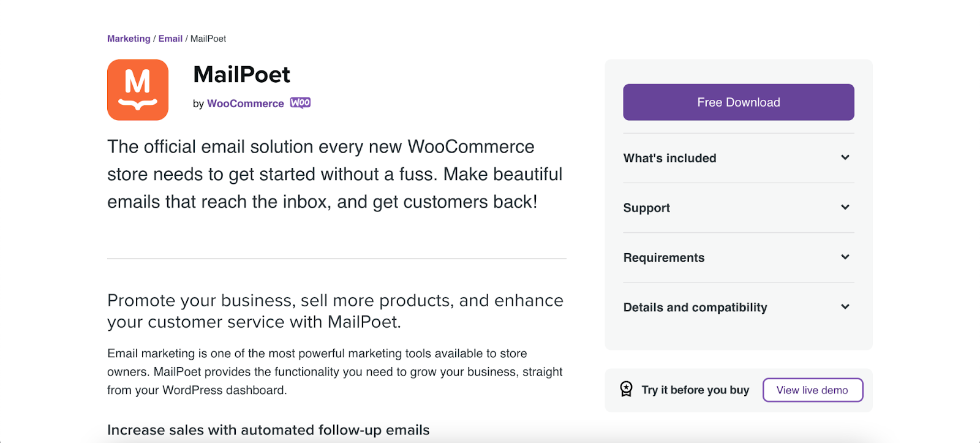Visit the WooCommerce author link
Viewport: 980px width, 443px height.
click(x=245, y=104)
